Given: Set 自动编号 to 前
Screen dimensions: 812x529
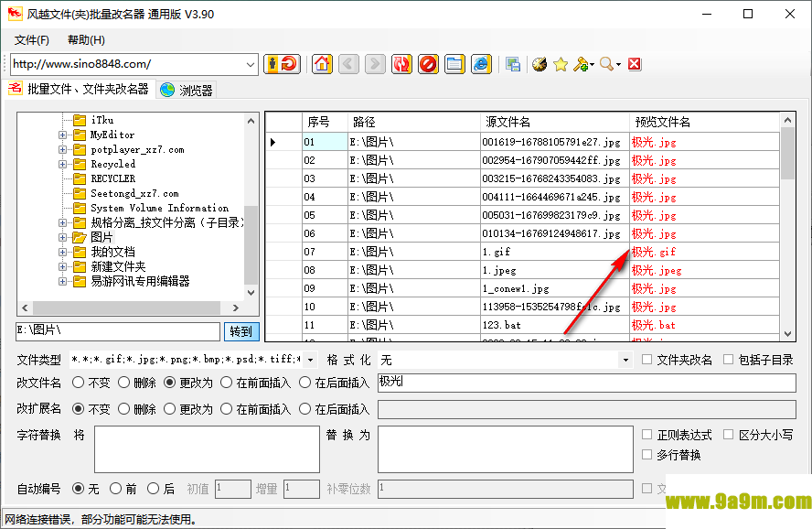Looking at the screenshot, I should coord(115,489).
